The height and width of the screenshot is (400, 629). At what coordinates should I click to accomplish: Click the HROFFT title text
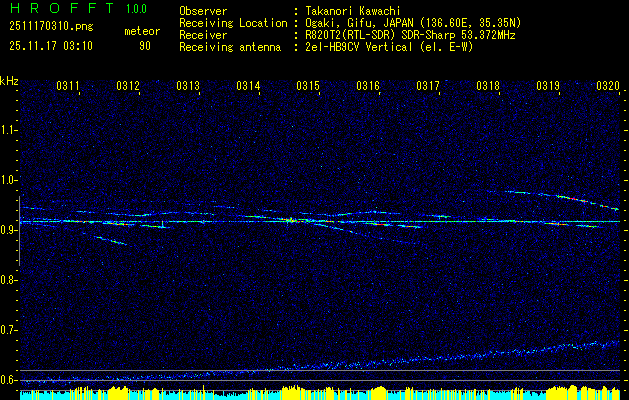click(62, 8)
